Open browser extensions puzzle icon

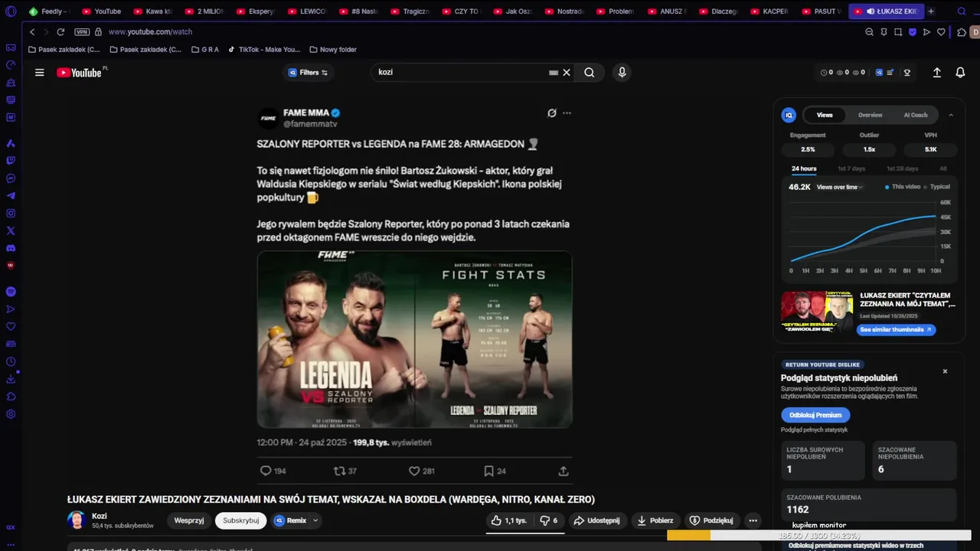coord(962,32)
